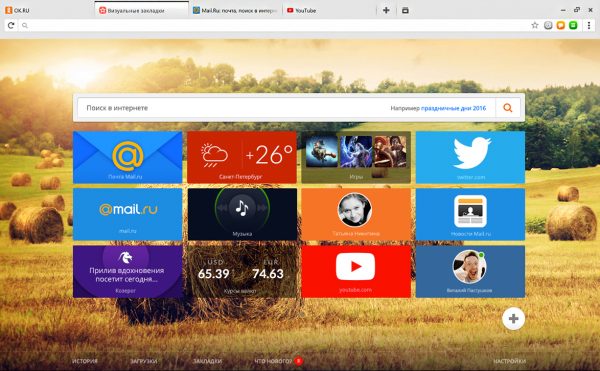Image resolution: width=600 pixels, height=371 pixels.
Task: Click the USD rate 65.39
Action: point(214,274)
